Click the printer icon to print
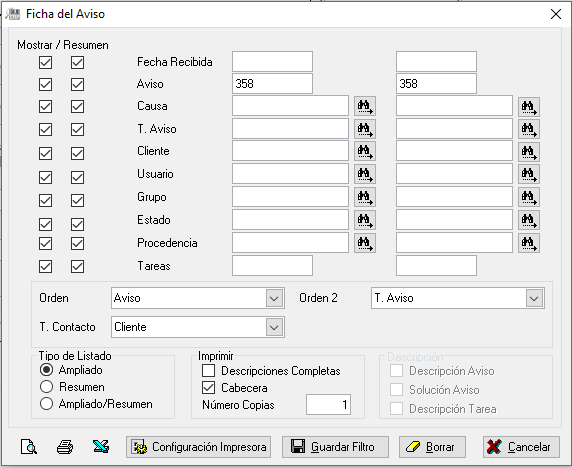The image size is (572, 468). [65, 446]
